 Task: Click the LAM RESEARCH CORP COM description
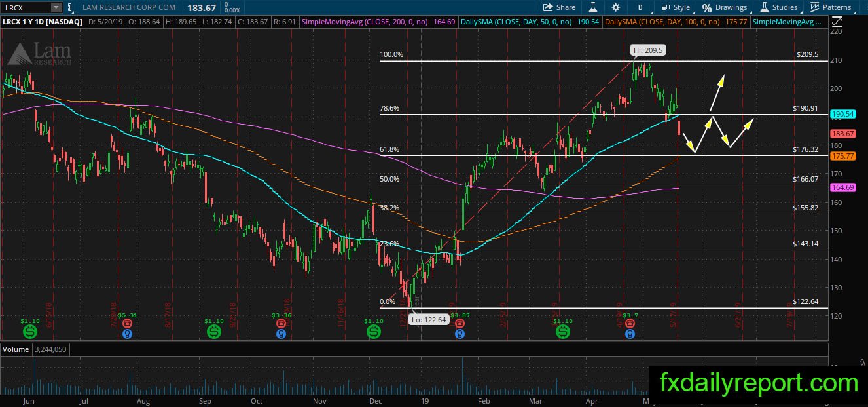[x=129, y=7]
